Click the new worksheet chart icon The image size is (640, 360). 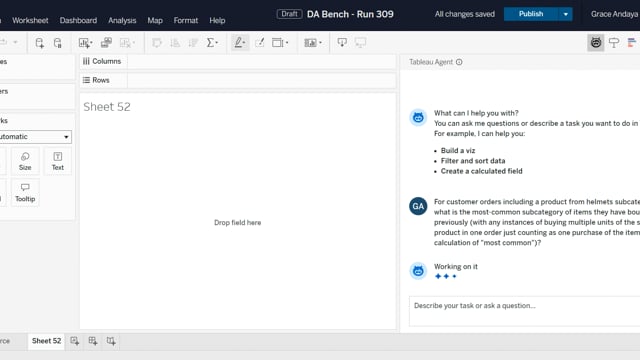[x=85, y=43]
